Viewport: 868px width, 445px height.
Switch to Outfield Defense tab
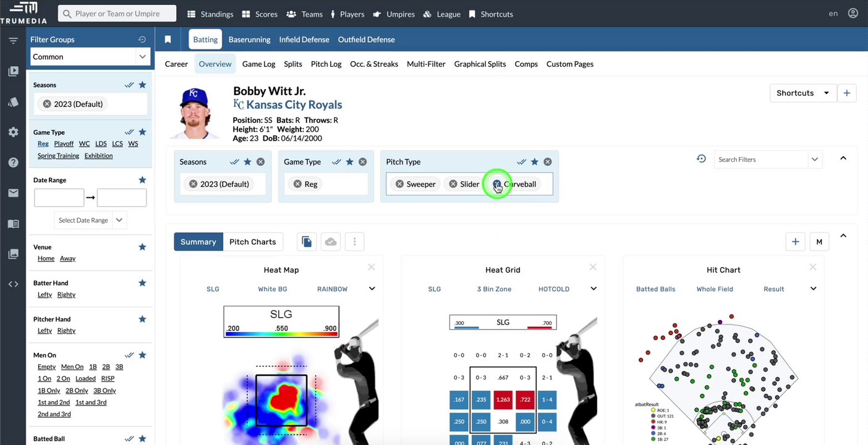tap(366, 40)
